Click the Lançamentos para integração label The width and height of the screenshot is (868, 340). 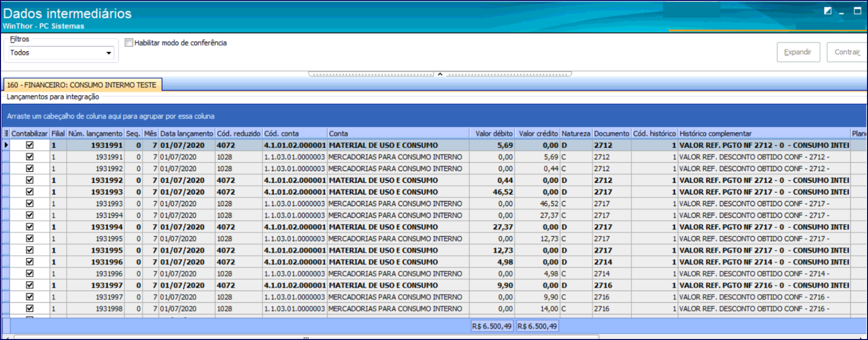(x=53, y=97)
